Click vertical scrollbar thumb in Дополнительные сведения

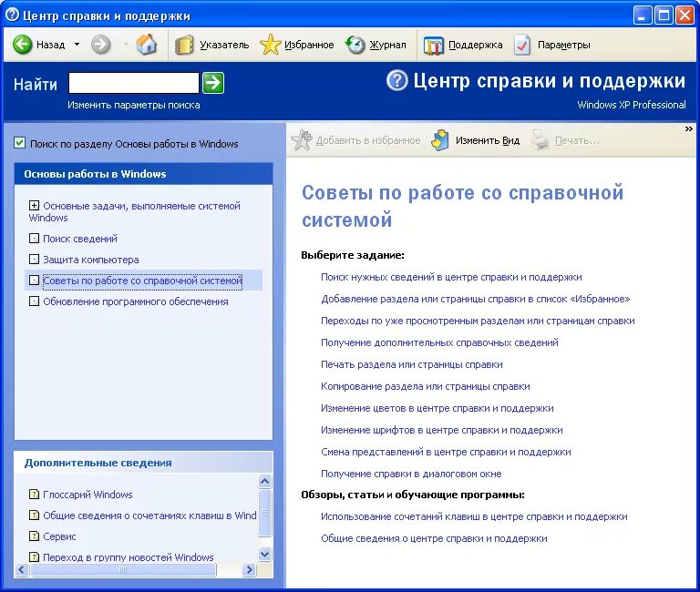(x=264, y=513)
